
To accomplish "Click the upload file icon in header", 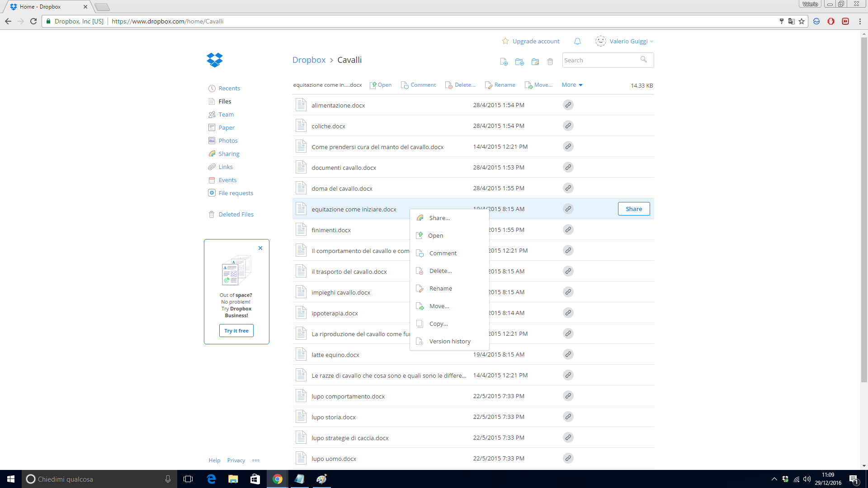I will click(504, 61).
